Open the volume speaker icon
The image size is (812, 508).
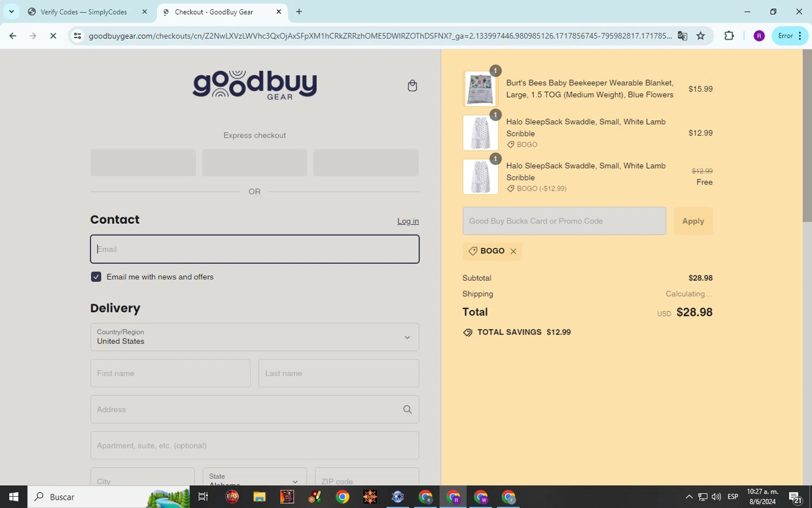pyautogui.click(x=716, y=497)
